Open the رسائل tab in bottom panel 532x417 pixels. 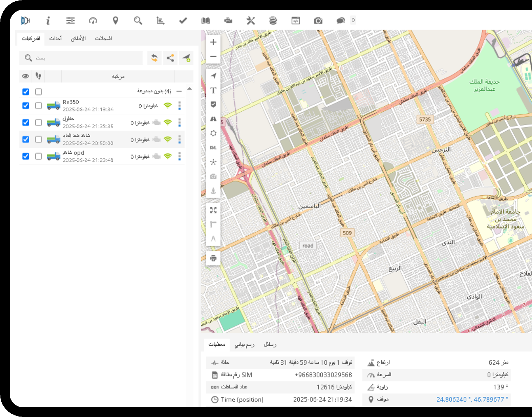point(270,344)
